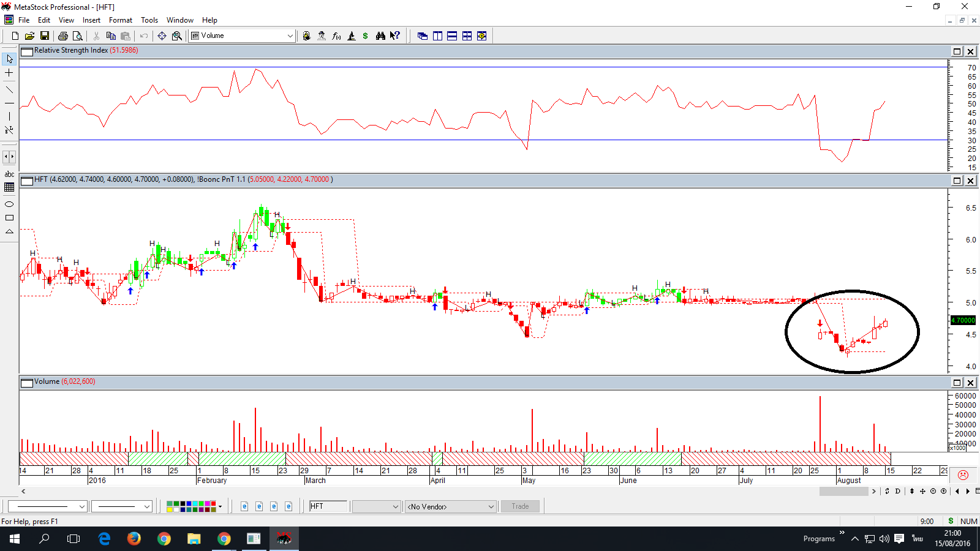Save the chart with the floppy icon
The width and height of the screenshot is (980, 551).
tap(44, 36)
